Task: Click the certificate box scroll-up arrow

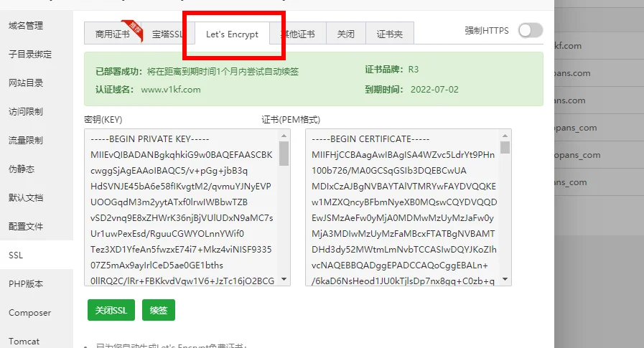Action: click(505, 136)
